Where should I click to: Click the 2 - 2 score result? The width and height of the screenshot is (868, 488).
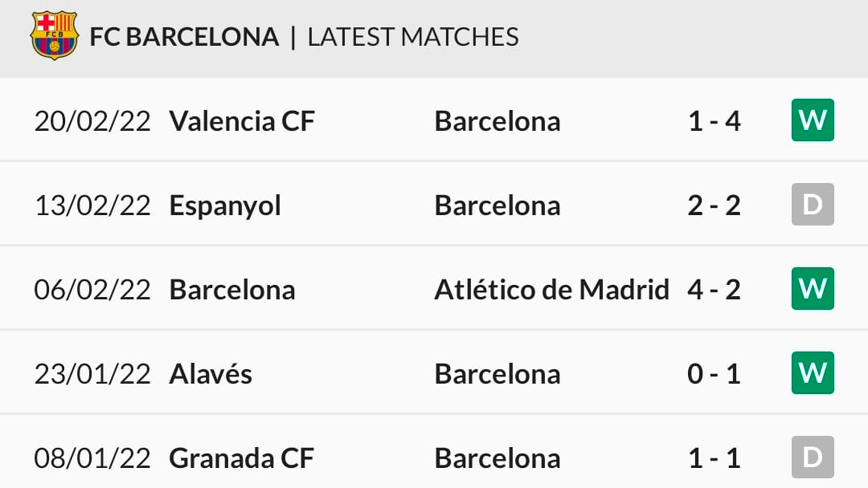click(x=714, y=206)
